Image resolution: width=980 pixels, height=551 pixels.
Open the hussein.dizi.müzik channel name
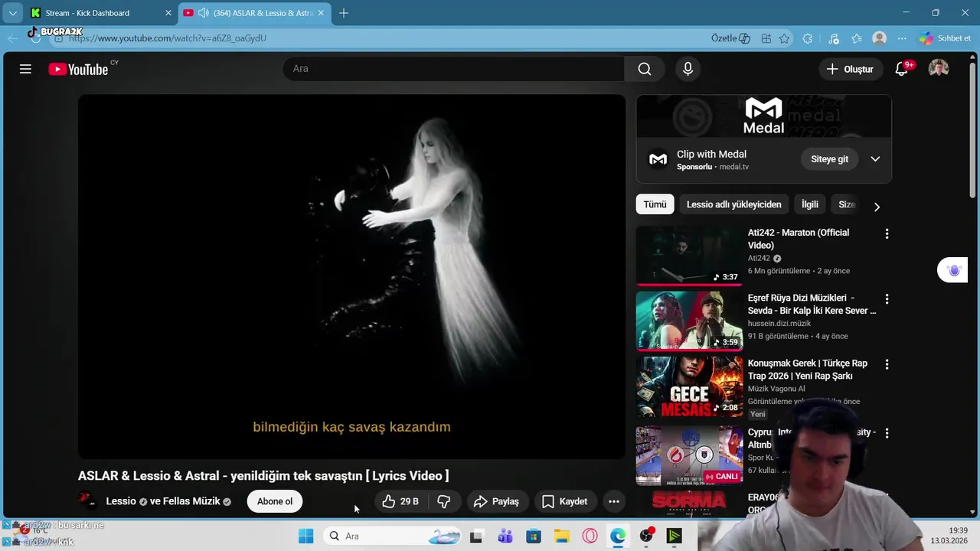(779, 324)
